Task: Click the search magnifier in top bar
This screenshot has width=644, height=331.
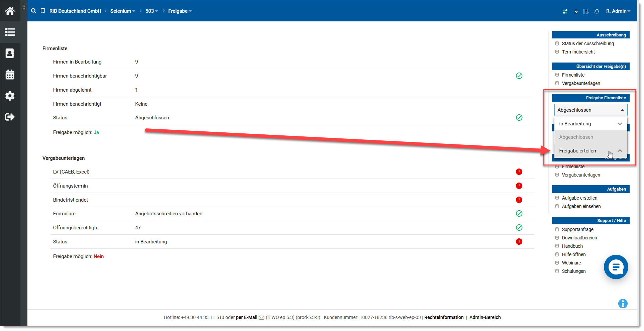Action: click(34, 11)
